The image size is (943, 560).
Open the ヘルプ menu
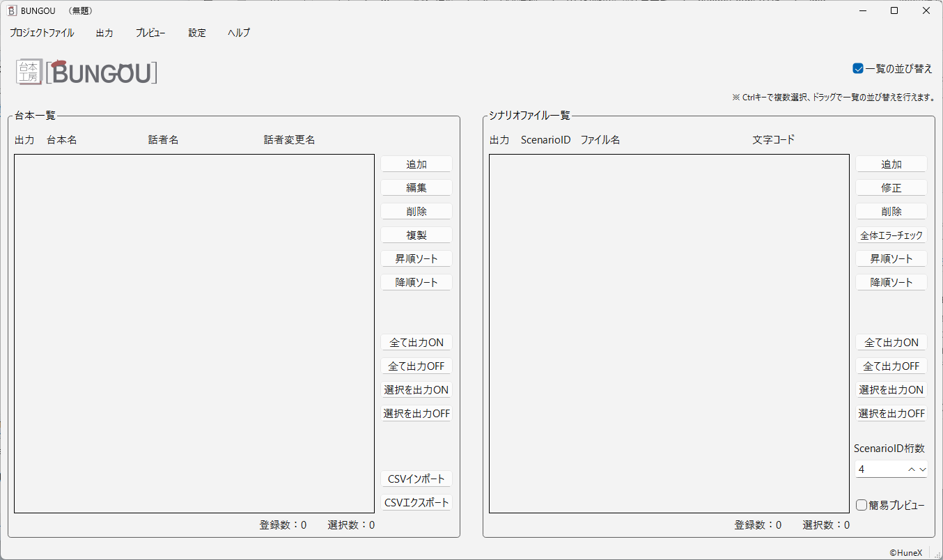pyautogui.click(x=238, y=33)
